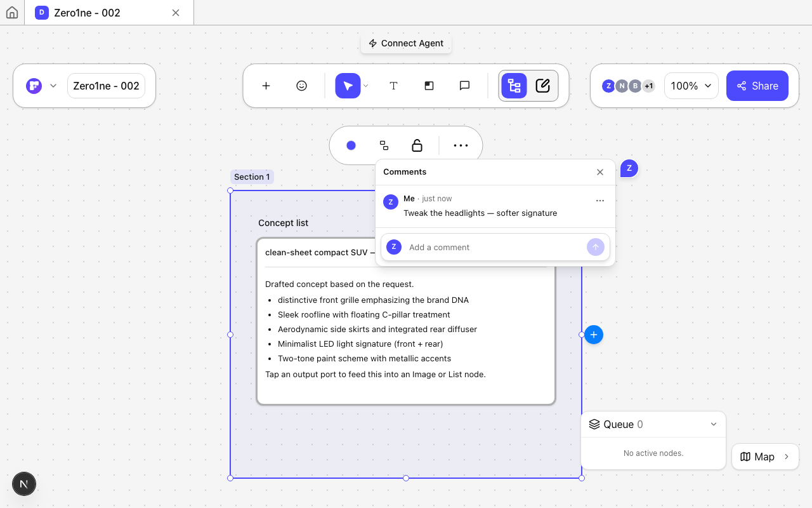Go to the home icon
Image resolution: width=812 pixels, height=508 pixels.
point(12,13)
